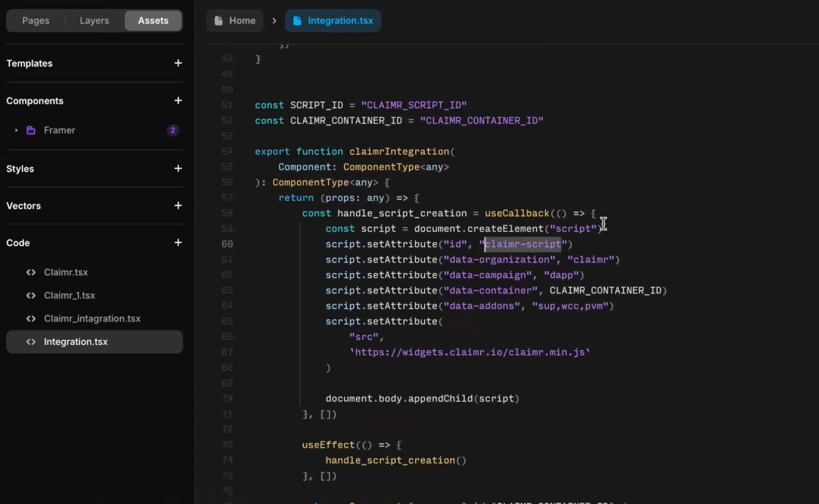
Task: Click the breadcrumb chevron separator
Action: point(274,20)
